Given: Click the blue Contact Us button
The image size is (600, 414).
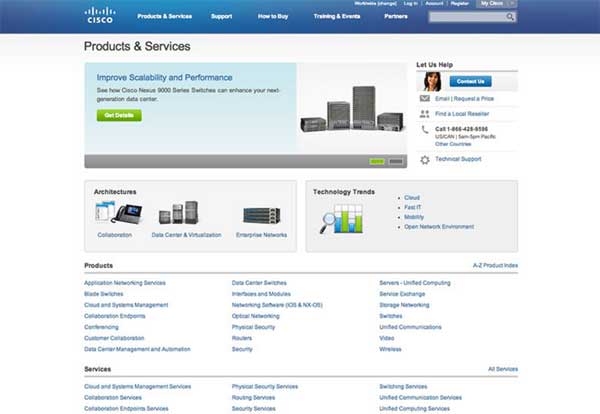Looking at the screenshot, I should coord(470,81).
